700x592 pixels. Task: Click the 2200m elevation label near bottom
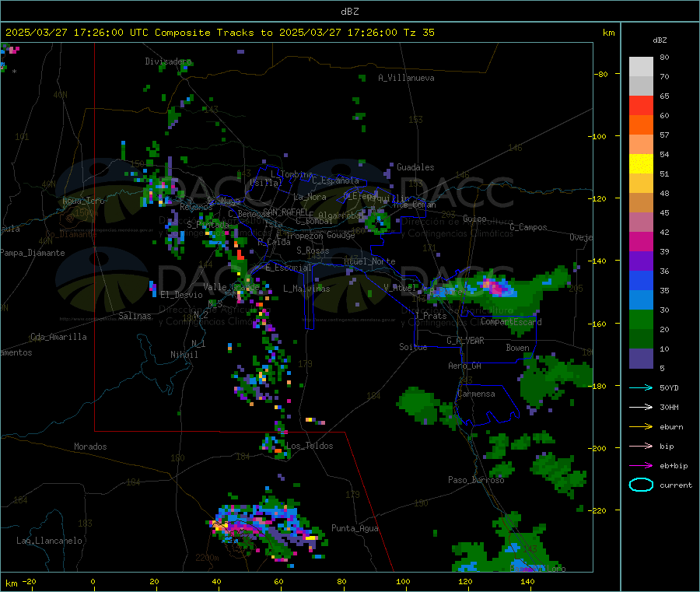207,558
